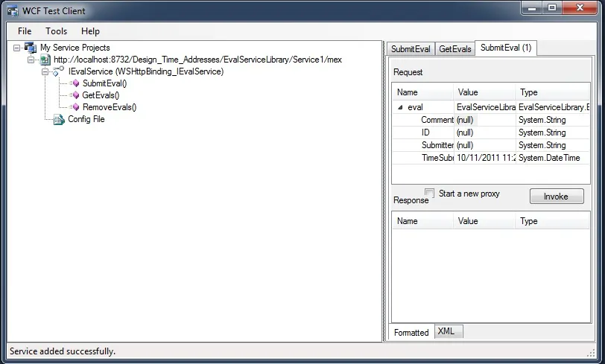Image resolution: width=605 pixels, height=364 pixels.
Task: Click the Response grid Value column header
Action: (x=484, y=221)
